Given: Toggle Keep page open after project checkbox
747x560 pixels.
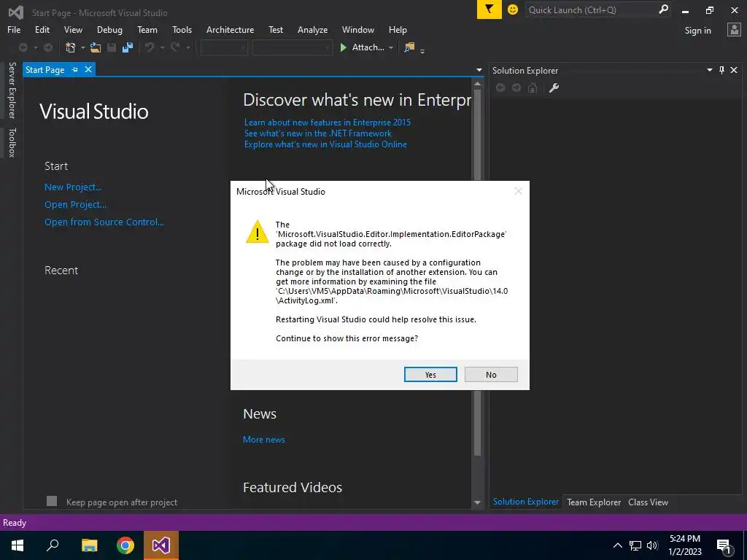Looking at the screenshot, I should 52,501.
